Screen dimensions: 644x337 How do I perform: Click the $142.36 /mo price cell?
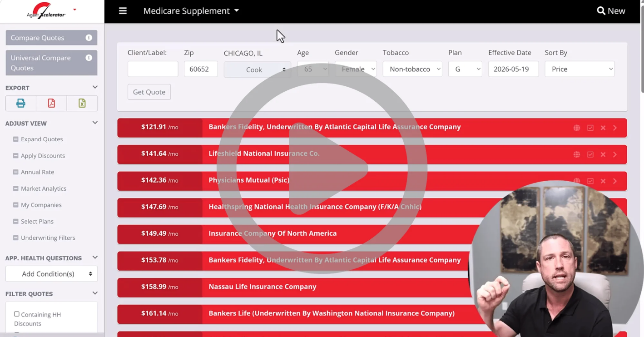(160, 181)
